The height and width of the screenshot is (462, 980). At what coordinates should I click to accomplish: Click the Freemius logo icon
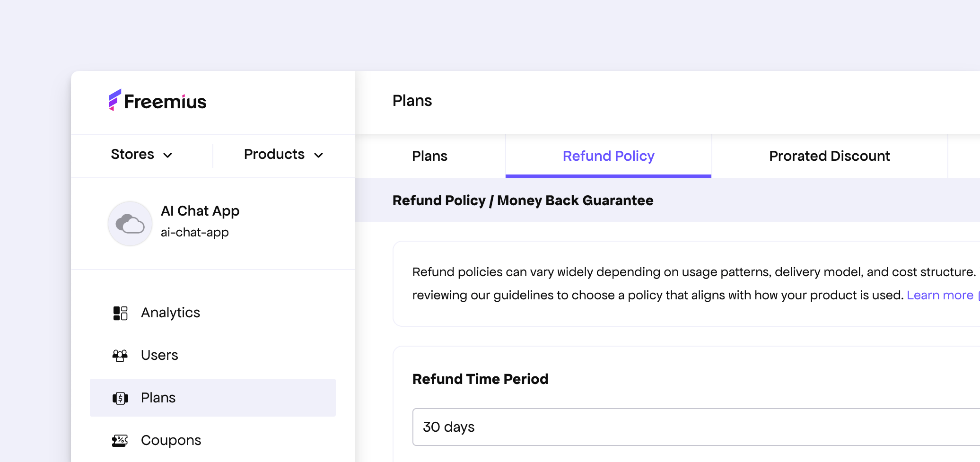114,100
